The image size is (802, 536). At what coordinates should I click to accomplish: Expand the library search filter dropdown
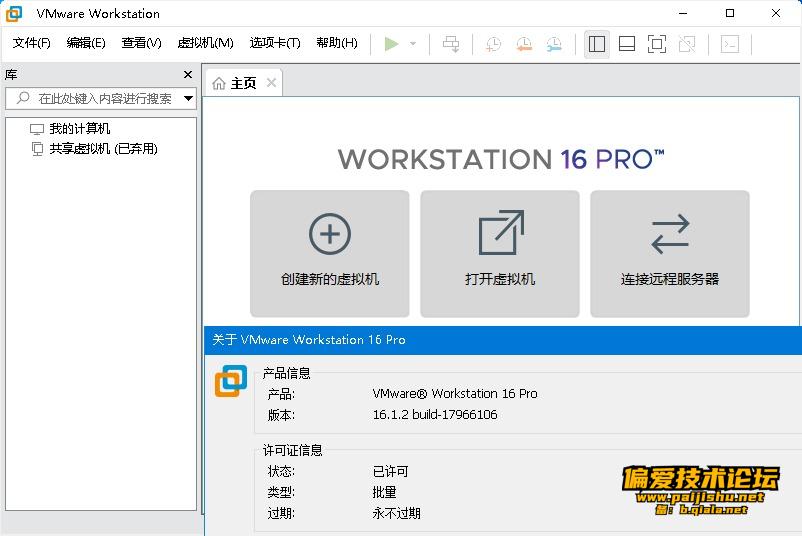pos(188,98)
